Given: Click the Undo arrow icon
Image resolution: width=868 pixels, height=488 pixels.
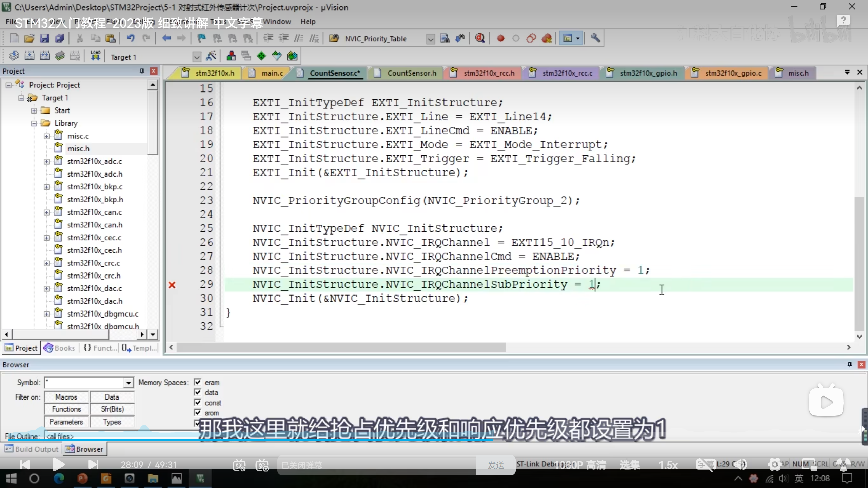Looking at the screenshot, I should (130, 38).
